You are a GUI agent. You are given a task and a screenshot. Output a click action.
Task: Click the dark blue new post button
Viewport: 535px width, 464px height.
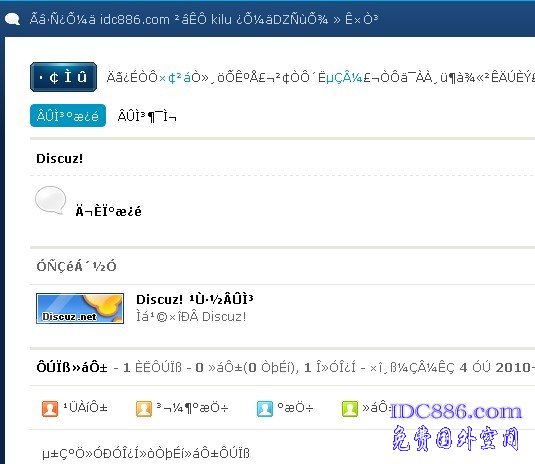coord(63,77)
